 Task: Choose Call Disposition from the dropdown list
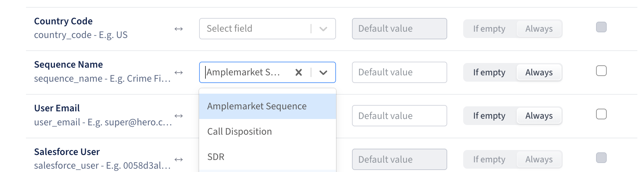click(239, 132)
